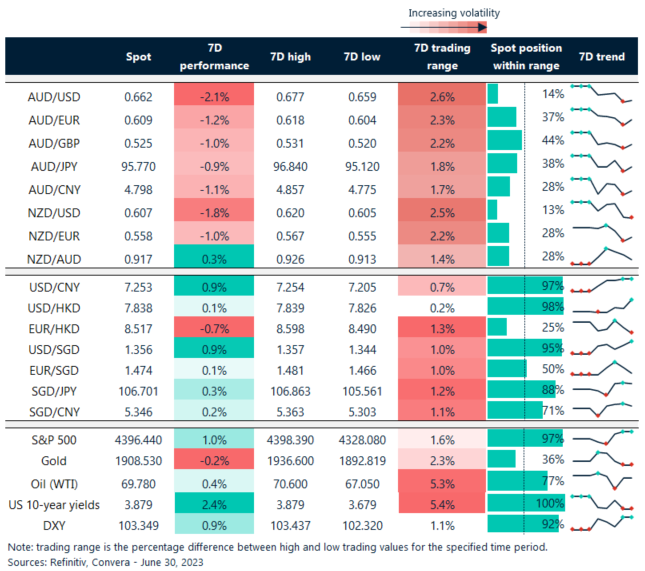Click the AUD/USD 7D trend sparkline
The image size is (645, 571).
[x=602, y=94]
